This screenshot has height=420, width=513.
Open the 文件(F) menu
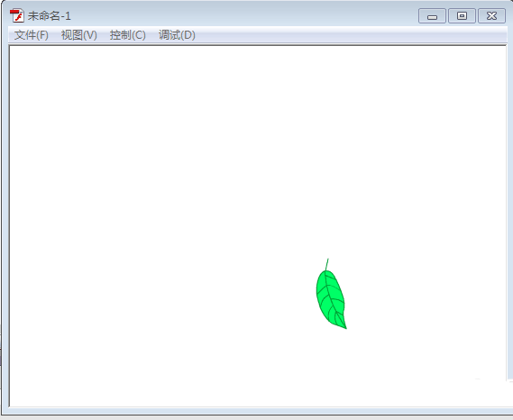pyautogui.click(x=31, y=35)
